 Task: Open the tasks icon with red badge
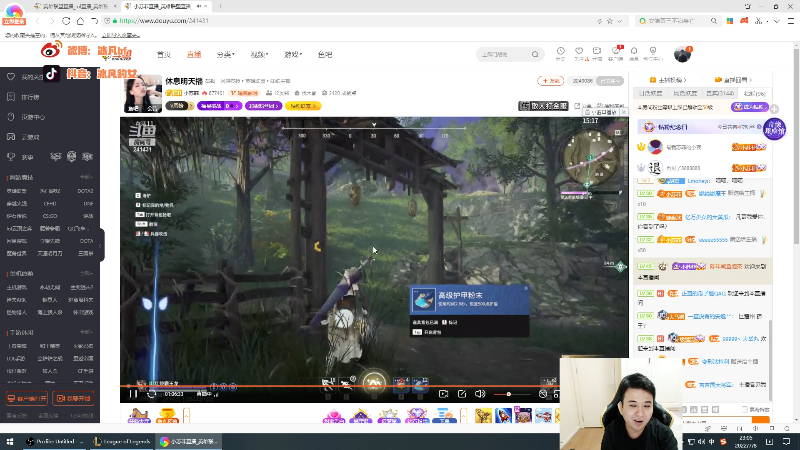[616, 53]
